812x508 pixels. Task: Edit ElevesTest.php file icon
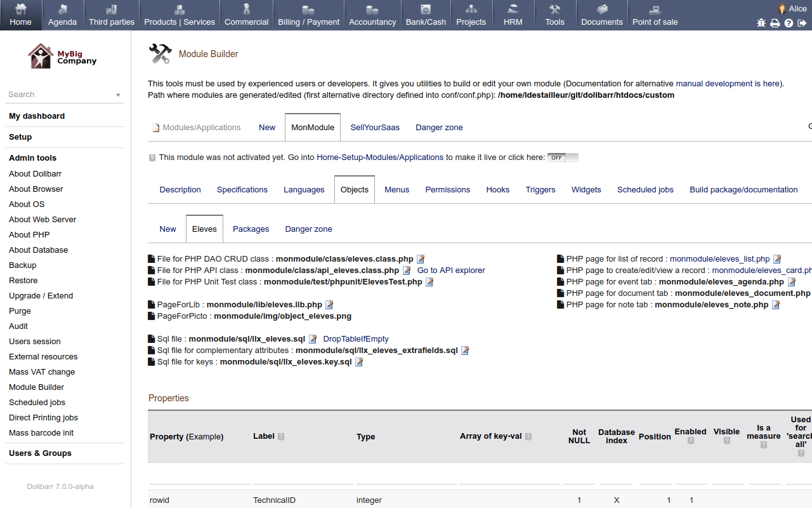click(x=429, y=282)
